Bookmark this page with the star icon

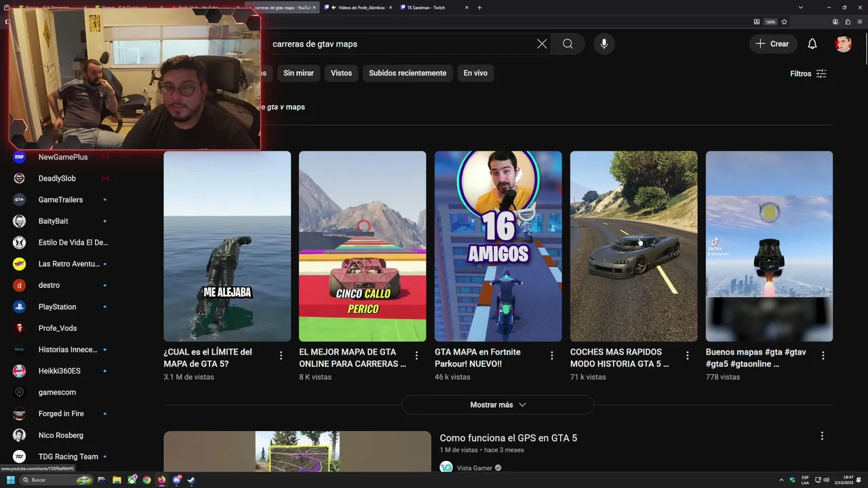(x=784, y=22)
